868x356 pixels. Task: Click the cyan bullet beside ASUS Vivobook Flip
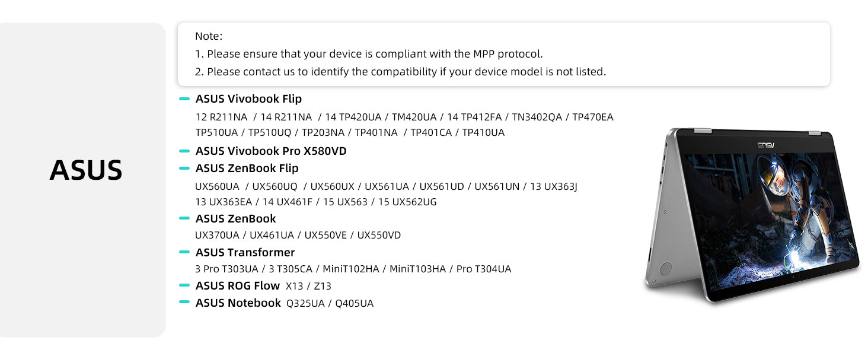click(184, 99)
